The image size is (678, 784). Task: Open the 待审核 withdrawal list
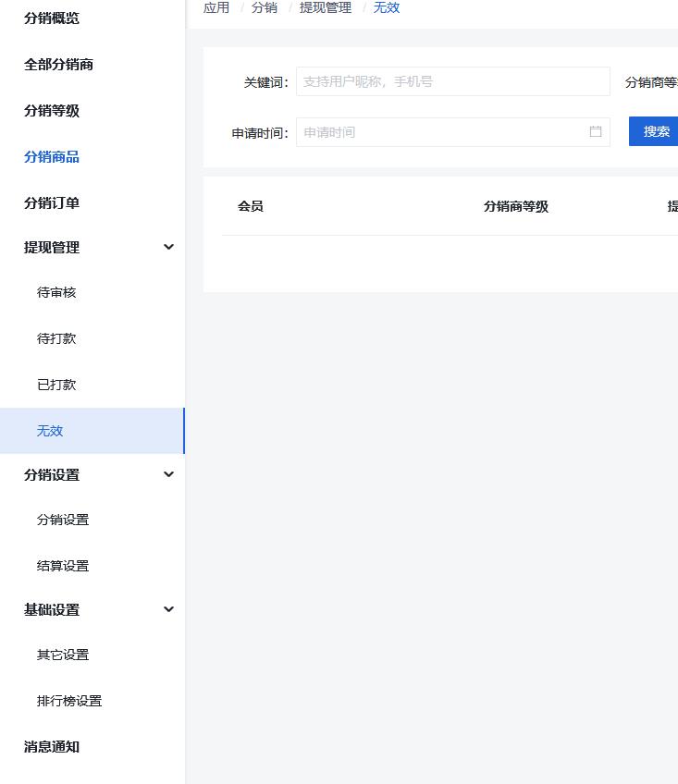tap(56, 292)
